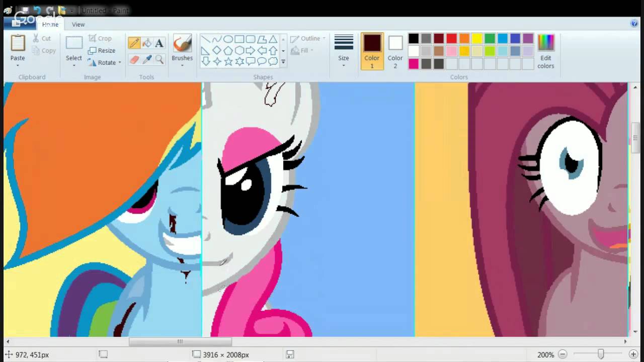Pick the green palette swatch
Viewport: 644px width, 362px height.
[x=490, y=39]
